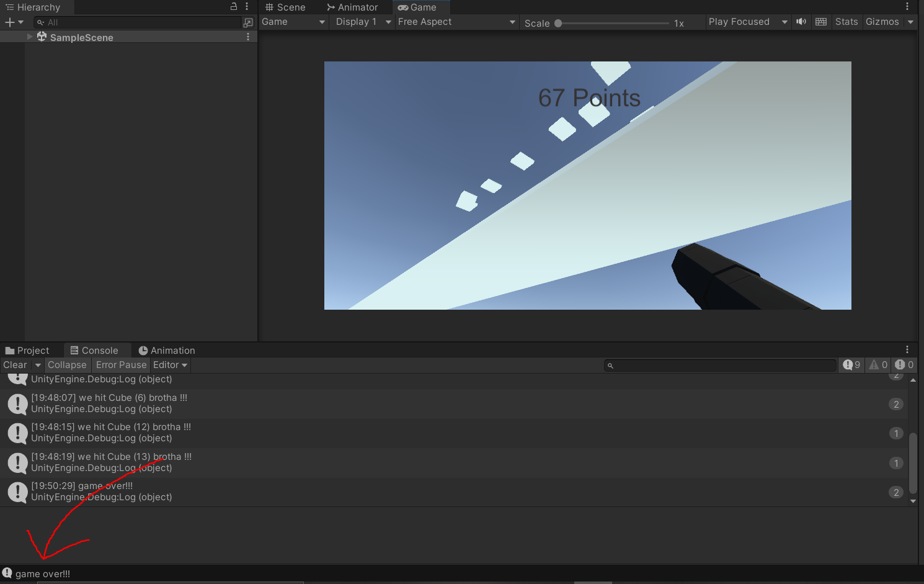924x584 pixels.
Task: Switch to the Scene tab
Action: (285, 7)
